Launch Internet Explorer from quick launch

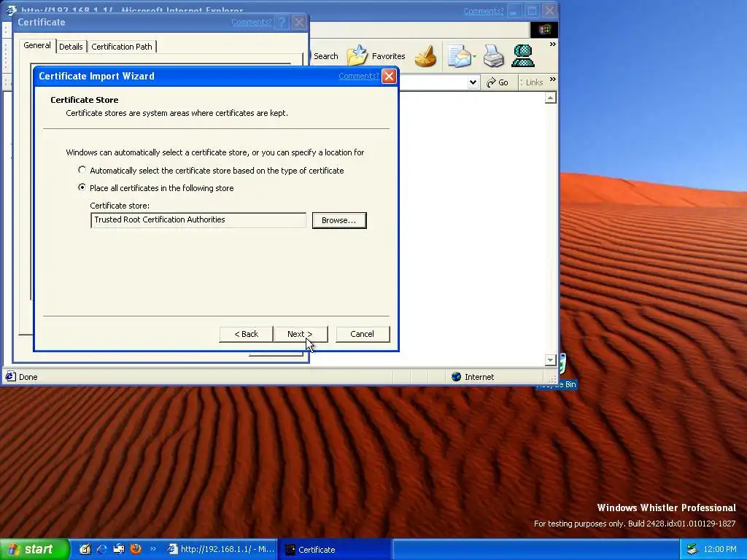(101, 549)
